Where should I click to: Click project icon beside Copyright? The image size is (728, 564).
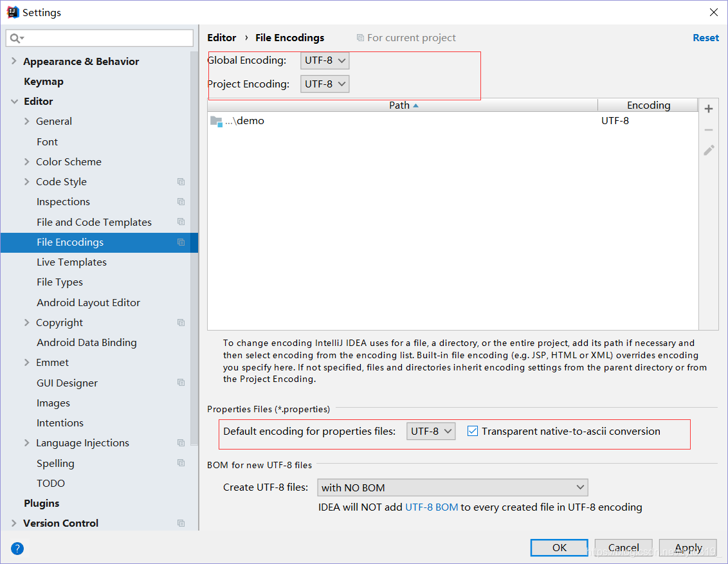pos(181,322)
